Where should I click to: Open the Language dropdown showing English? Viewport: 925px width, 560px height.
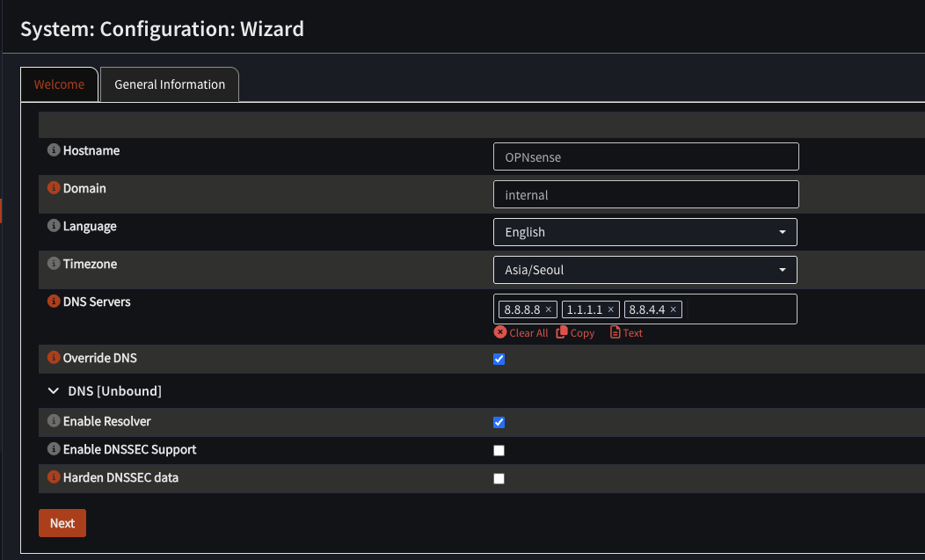(x=645, y=232)
